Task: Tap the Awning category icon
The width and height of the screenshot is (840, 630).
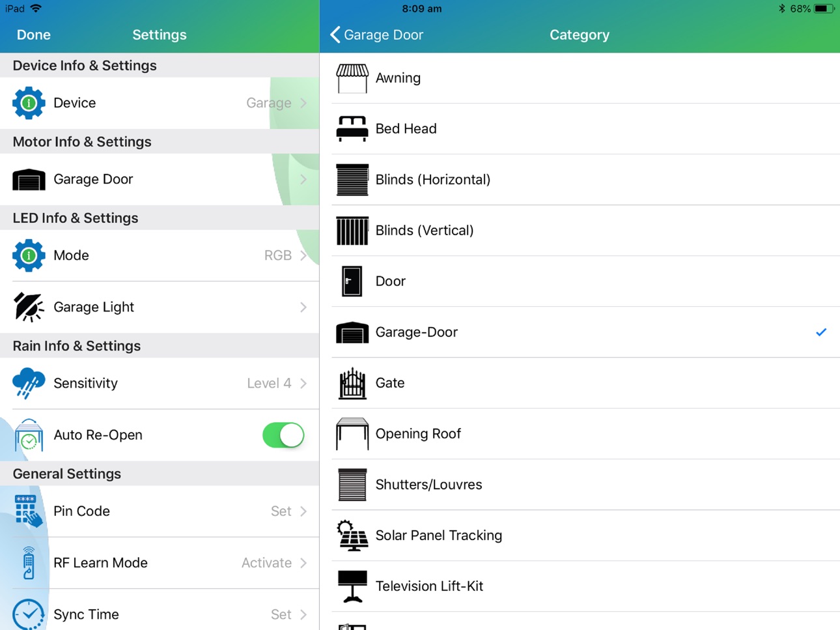Action: tap(352, 78)
